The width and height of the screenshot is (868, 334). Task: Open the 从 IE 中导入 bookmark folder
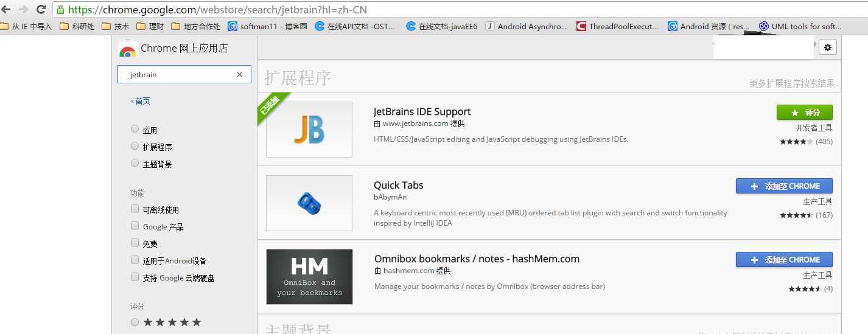(26, 26)
